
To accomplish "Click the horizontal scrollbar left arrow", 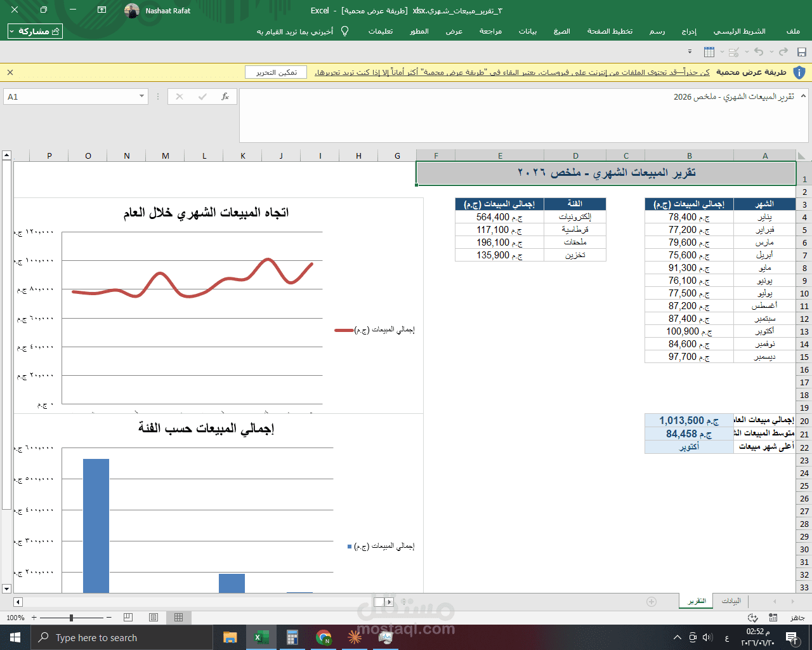I will (18, 602).
